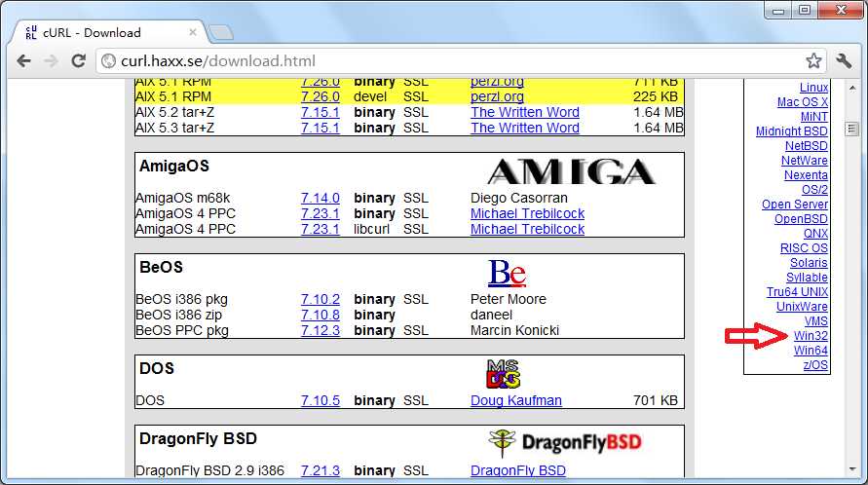Open Tru64 UNIX link in sidebar

[797, 292]
